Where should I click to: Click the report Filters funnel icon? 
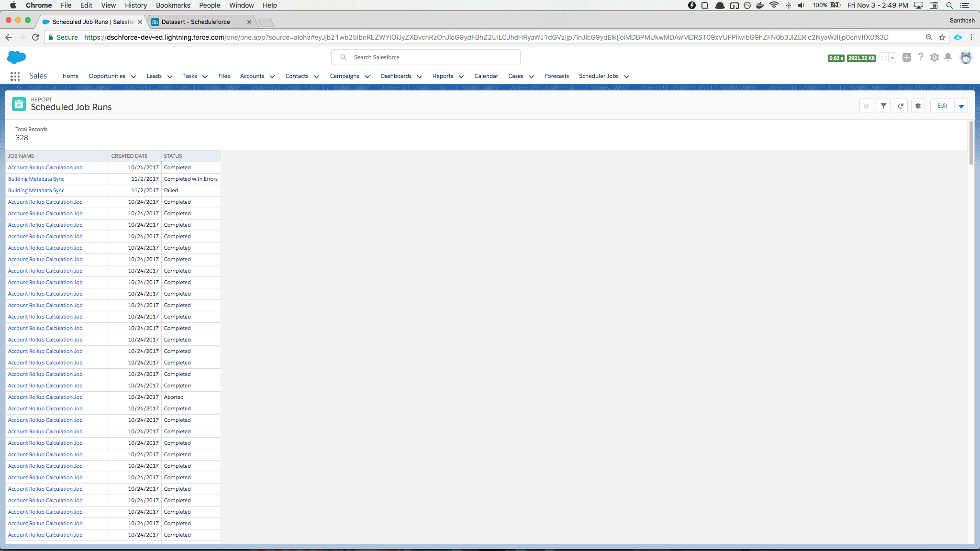883,106
